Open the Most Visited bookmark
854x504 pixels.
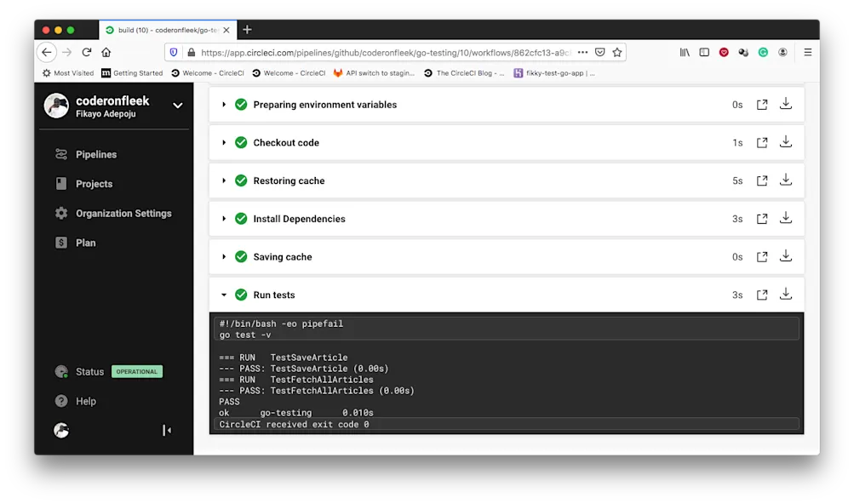click(x=68, y=73)
